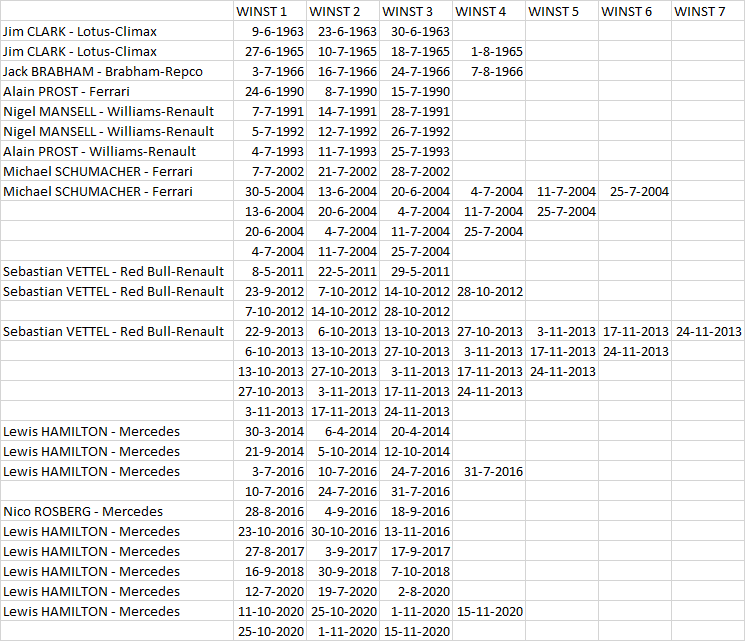Click the cell with date 3-7-1966
The height and width of the screenshot is (641, 745).
270,71
